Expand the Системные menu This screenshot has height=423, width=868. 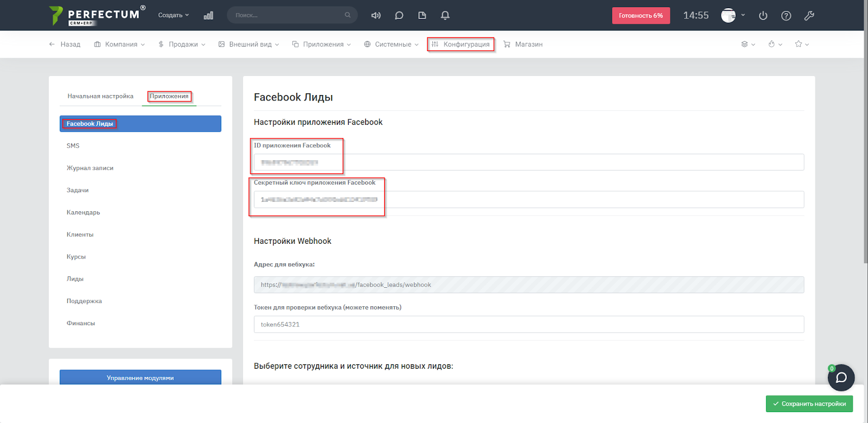tap(391, 44)
